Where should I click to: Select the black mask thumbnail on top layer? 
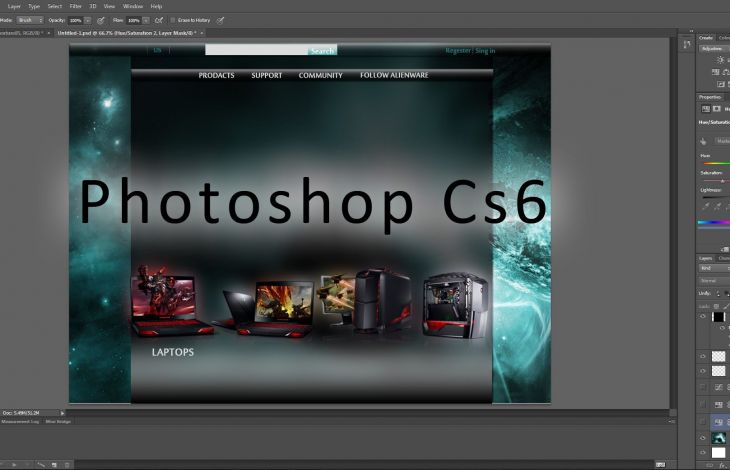[x=718, y=317]
